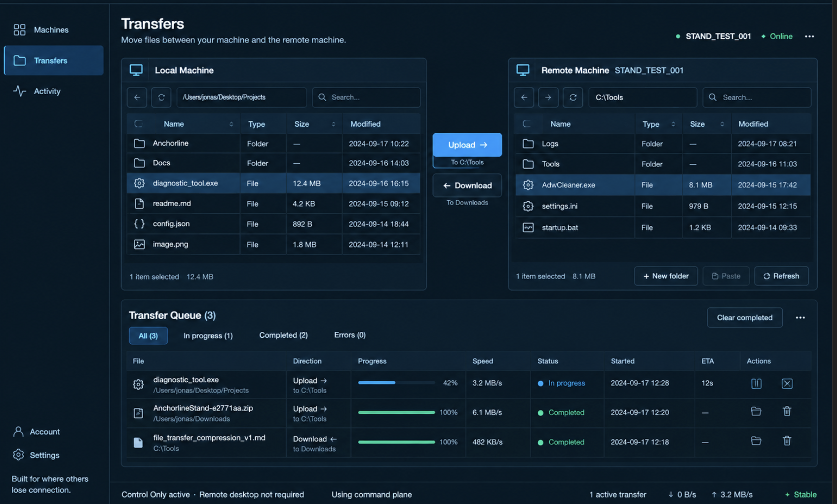Click the Online status indicator
This screenshot has height=504, width=837.
pyautogui.click(x=777, y=36)
